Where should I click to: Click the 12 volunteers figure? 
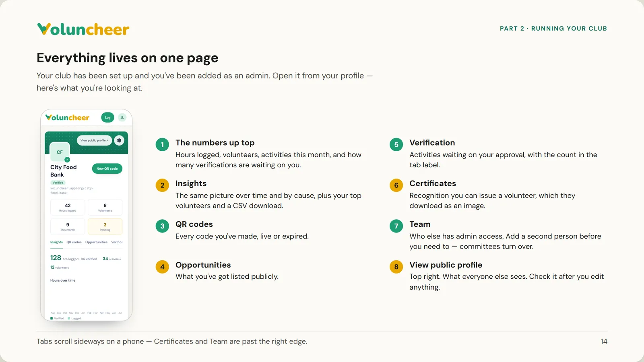click(x=60, y=267)
